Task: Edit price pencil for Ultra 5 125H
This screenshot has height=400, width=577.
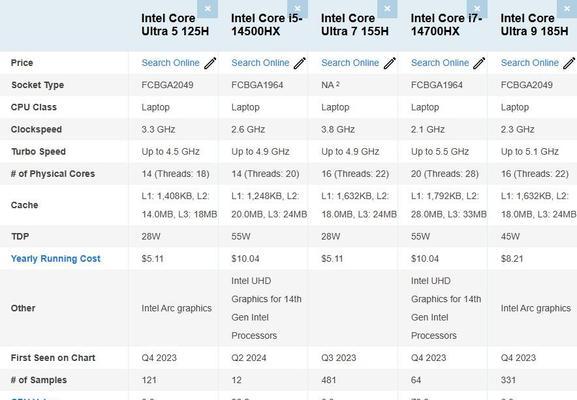Action: (x=210, y=63)
